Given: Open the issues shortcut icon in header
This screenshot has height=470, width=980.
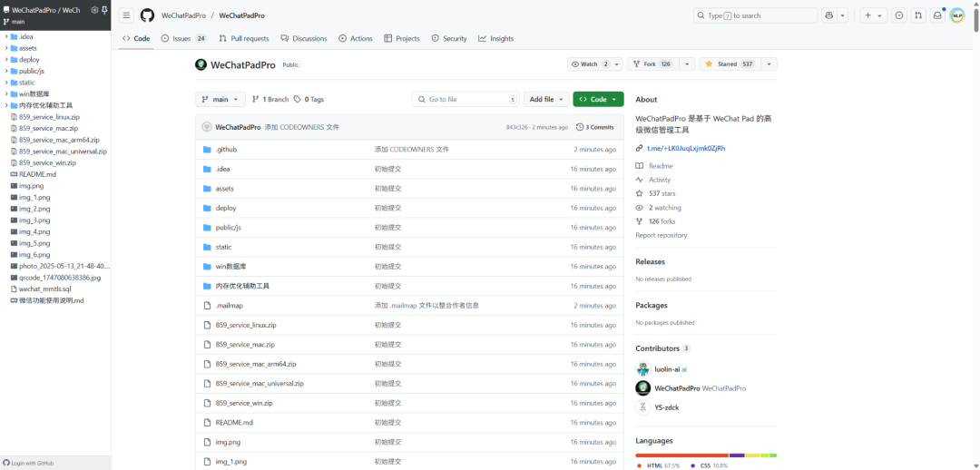Looking at the screenshot, I should point(899,15).
